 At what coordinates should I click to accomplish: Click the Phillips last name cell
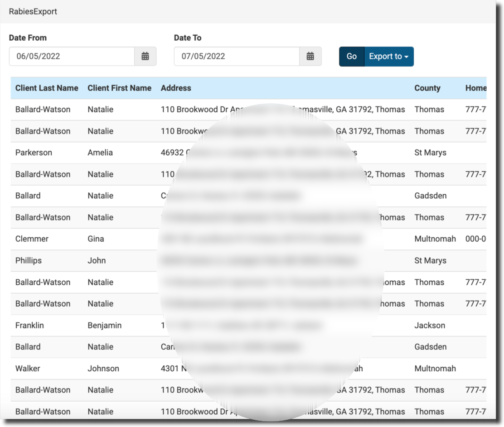[28, 260]
